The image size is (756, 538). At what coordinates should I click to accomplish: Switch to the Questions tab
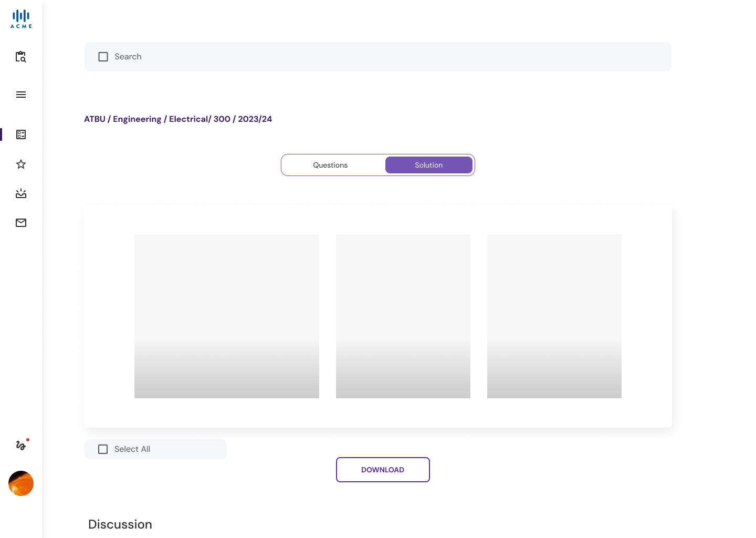[330, 165]
